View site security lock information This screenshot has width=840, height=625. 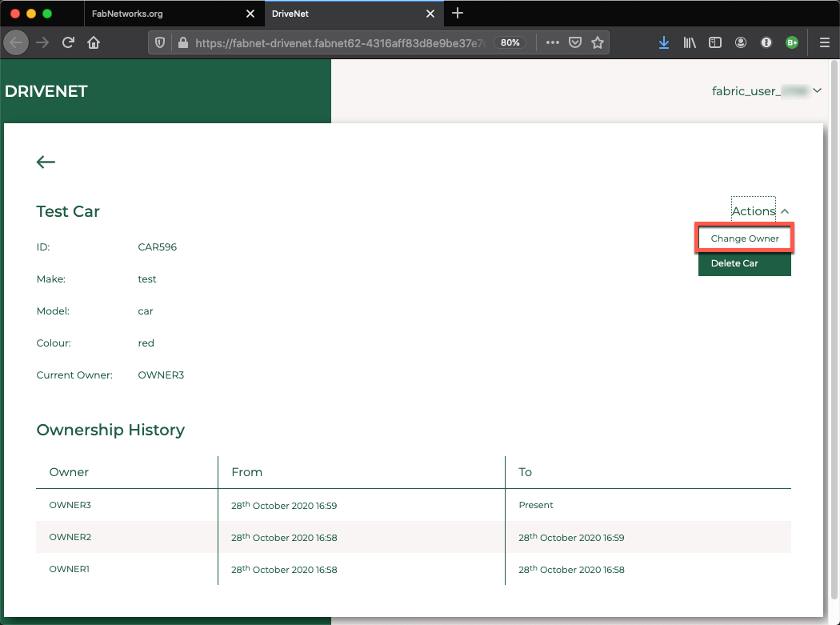pos(182,43)
